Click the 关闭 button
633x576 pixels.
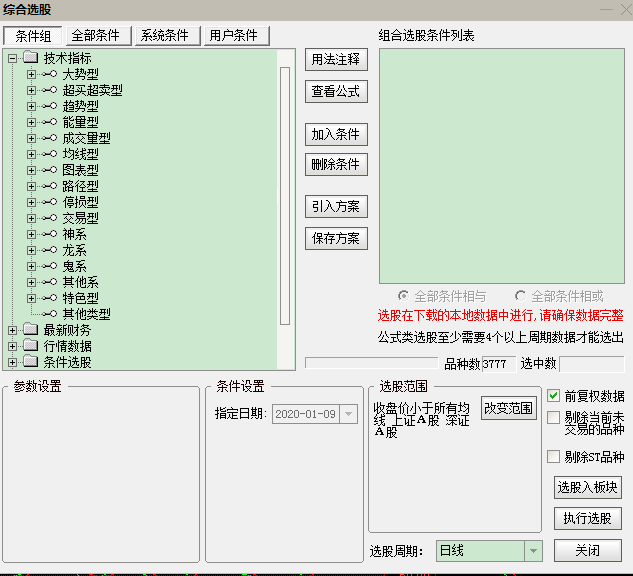click(588, 550)
